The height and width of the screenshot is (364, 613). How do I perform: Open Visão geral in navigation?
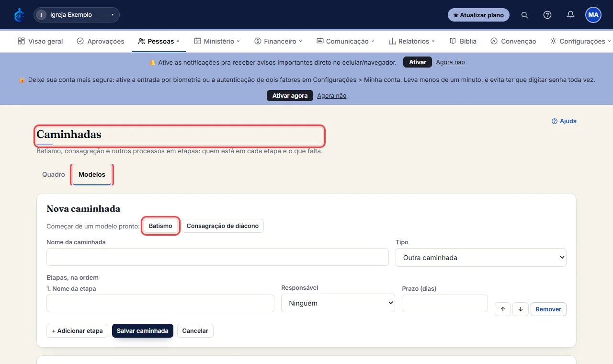point(40,41)
